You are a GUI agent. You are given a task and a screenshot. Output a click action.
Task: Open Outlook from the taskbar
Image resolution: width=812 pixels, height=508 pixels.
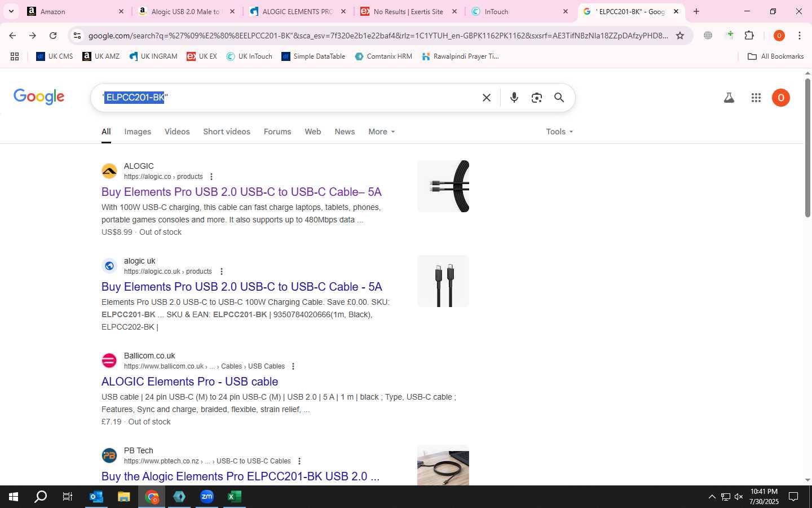96,497
